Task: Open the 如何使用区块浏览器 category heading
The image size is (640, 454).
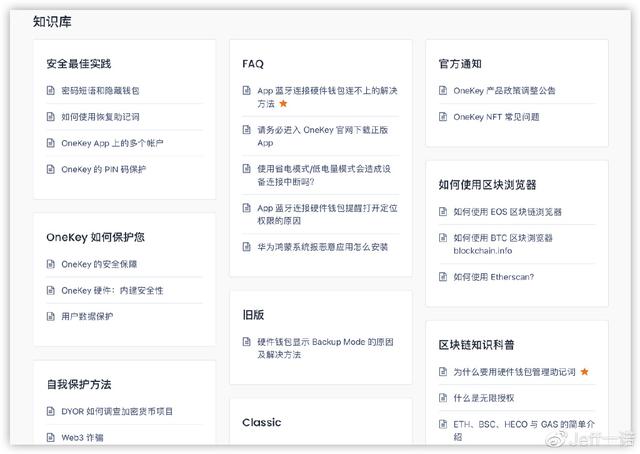Action: 487,185
